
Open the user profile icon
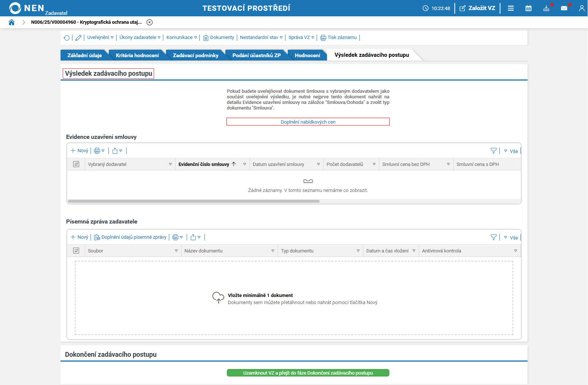pyautogui.click(x=581, y=8)
